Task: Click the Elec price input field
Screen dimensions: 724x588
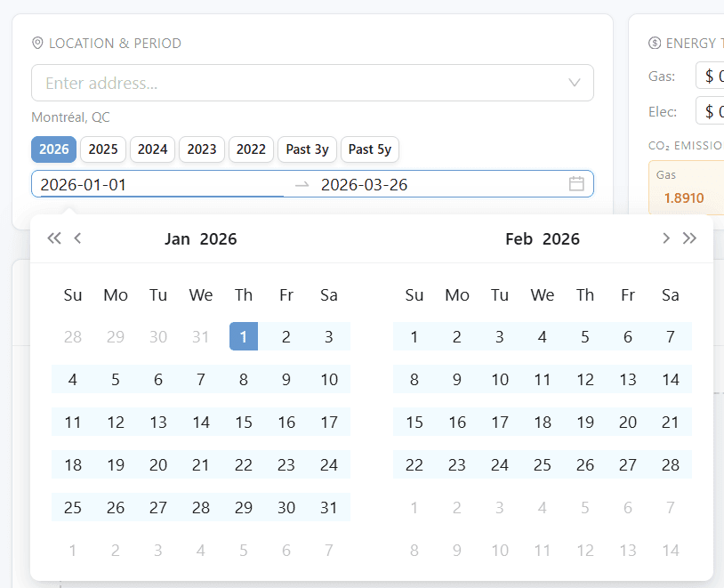Action: 710,111
